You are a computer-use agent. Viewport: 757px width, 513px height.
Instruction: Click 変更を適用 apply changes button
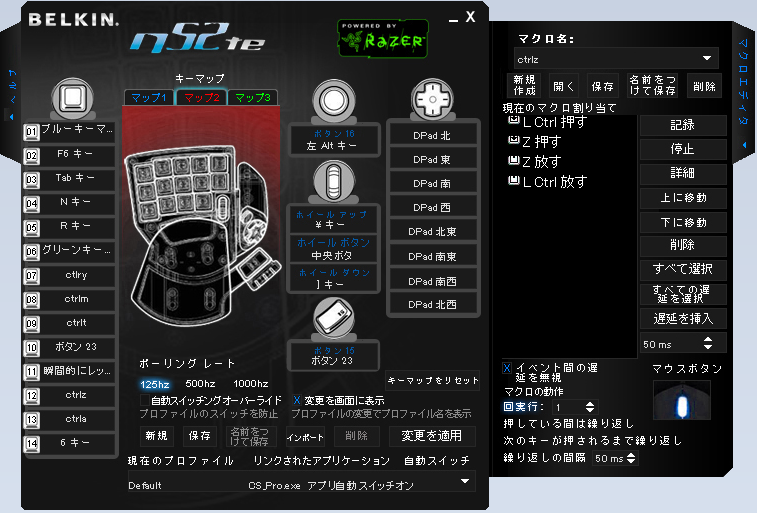click(x=432, y=436)
